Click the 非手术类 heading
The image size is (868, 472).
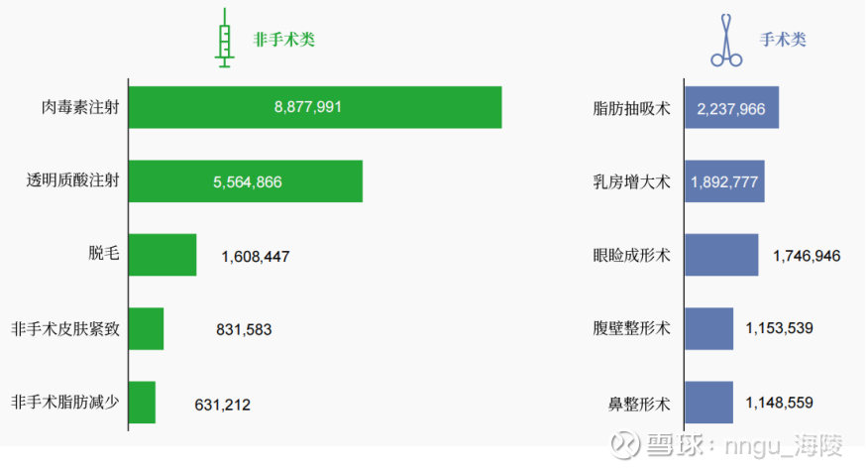284,40
